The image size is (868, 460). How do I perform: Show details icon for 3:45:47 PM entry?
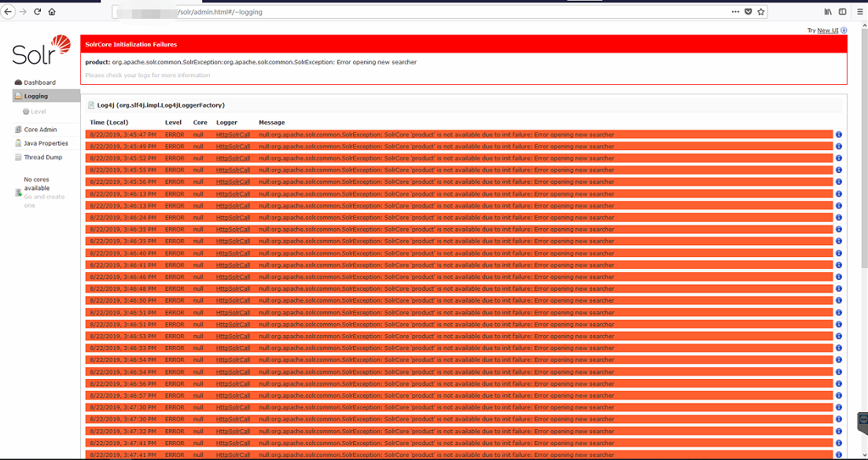839,134
